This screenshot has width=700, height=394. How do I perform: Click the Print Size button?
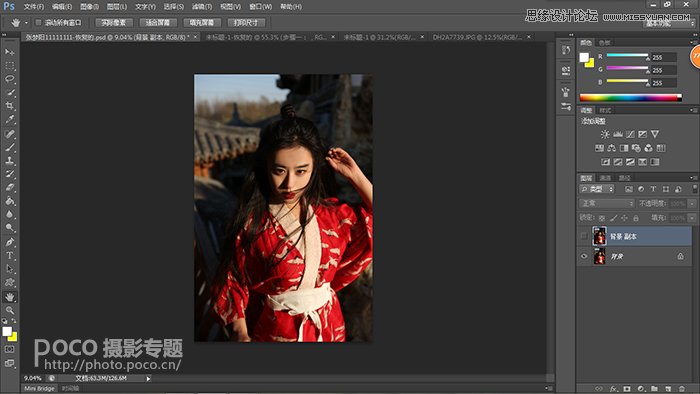click(246, 22)
